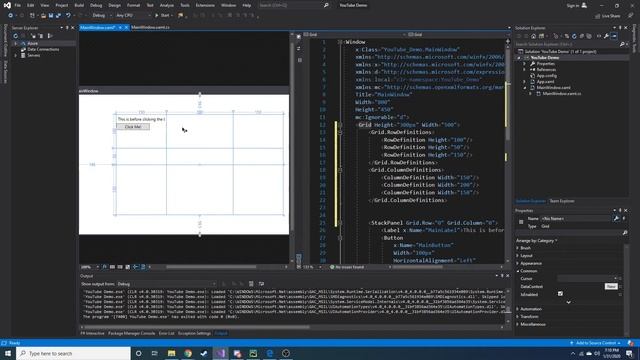This screenshot has width=640, height=360.
Task: Select Data Connections in Server Explorer
Action: point(43,49)
